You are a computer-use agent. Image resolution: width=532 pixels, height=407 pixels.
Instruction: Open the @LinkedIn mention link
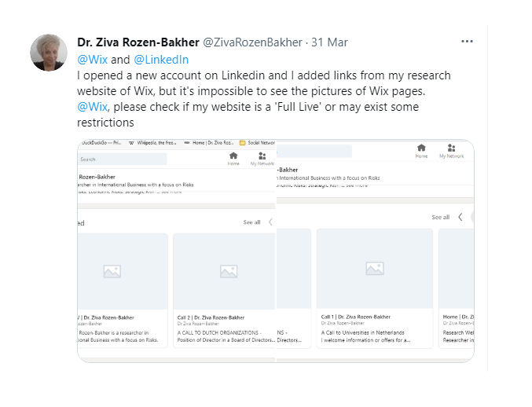(161, 60)
